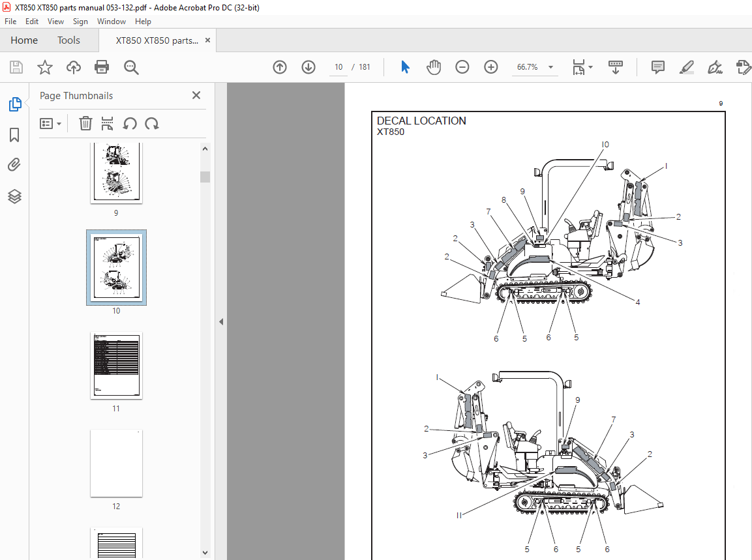Image resolution: width=752 pixels, height=560 pixels.
Task: Select page 10 thumbnail
Action: pyautogui.click(x=117, y=267)
